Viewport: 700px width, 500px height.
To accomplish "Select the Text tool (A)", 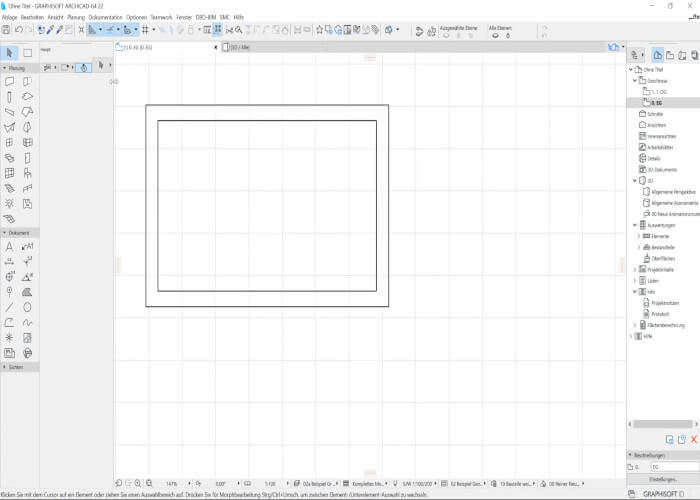I will click(x=9, y=246).
